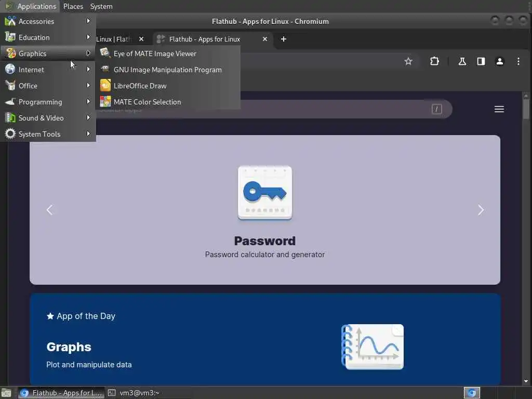Open the Programming menu category
532x399 pixels.
tap(48, 102)
